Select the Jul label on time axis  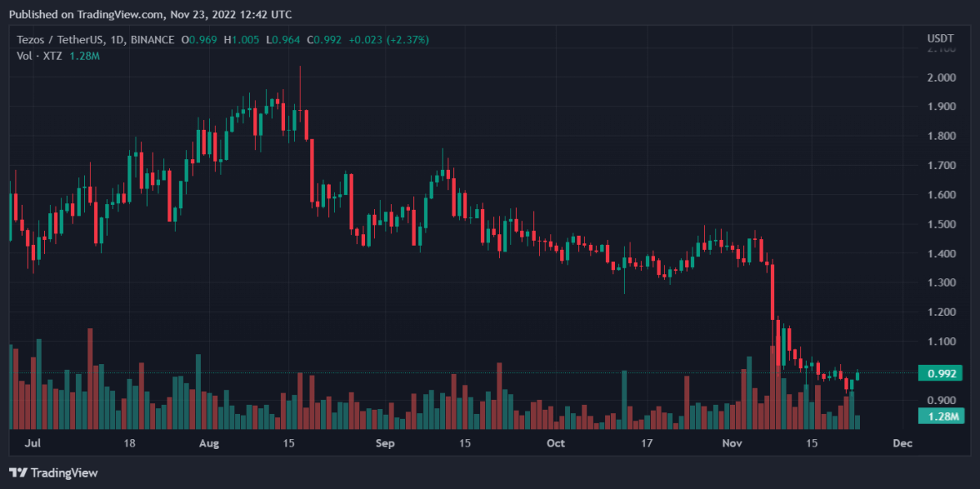[33, 443]
